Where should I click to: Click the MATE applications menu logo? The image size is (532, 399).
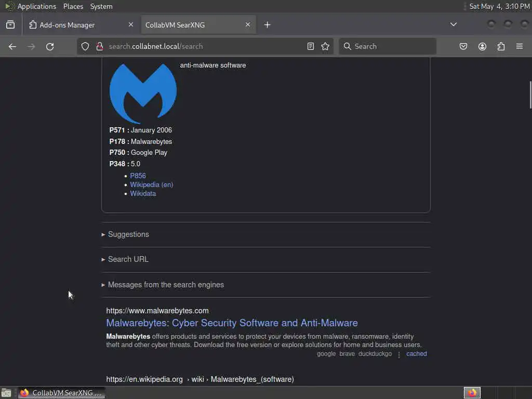(x=9, y=6)
